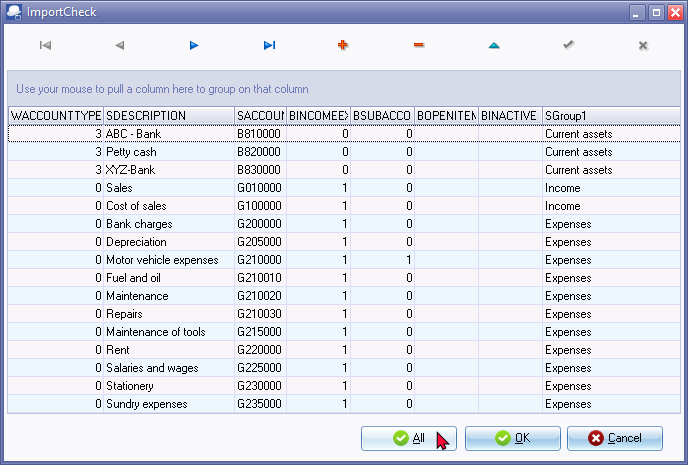Click the previous record arrow
The height and width of the screenshot is (465, 688).
pos(120,46)
